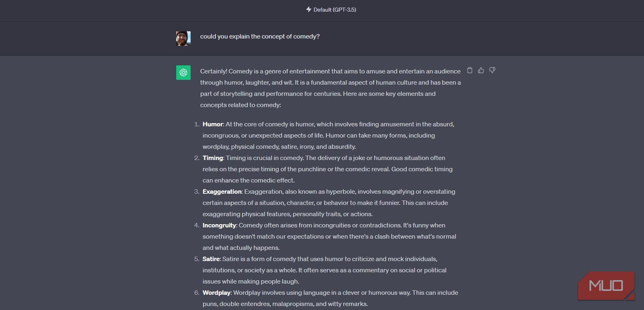Image resolution: width=644 pixels, height=310 pixels.
Task: Click GPT-3.5 to reveal model choices
Action: [345, 9]
